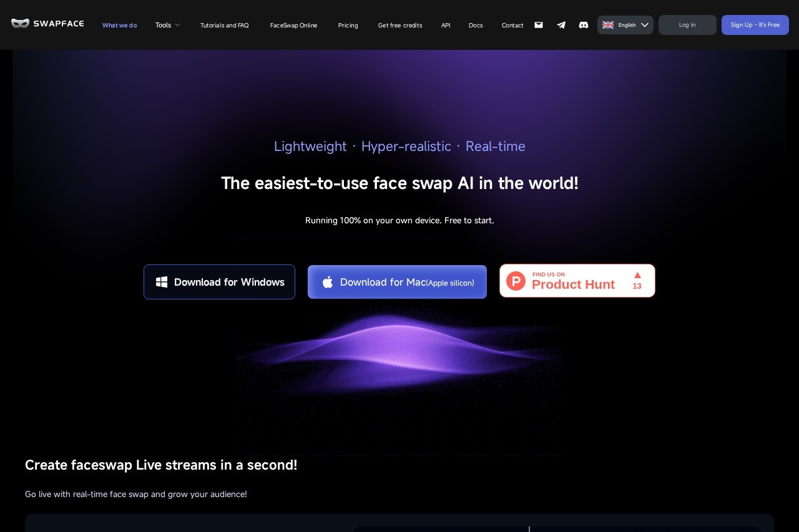
Task: Open the Docs page
Action: [x=476, y=26]
